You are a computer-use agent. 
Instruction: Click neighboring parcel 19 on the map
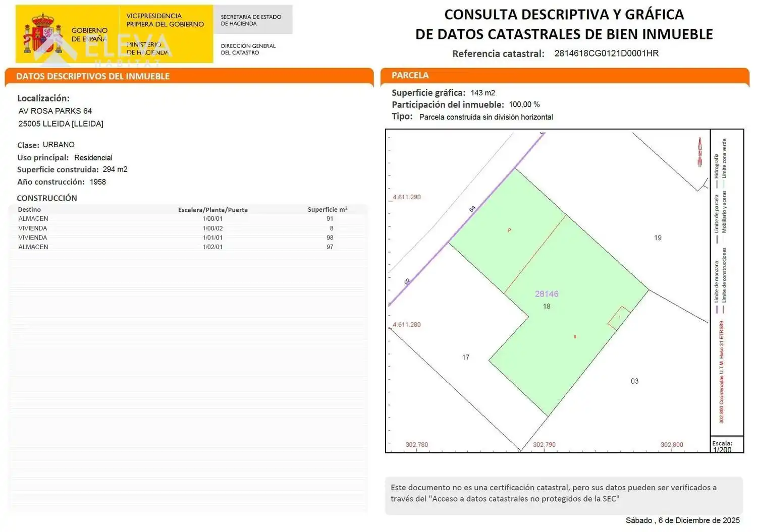[x=658, y=238]
